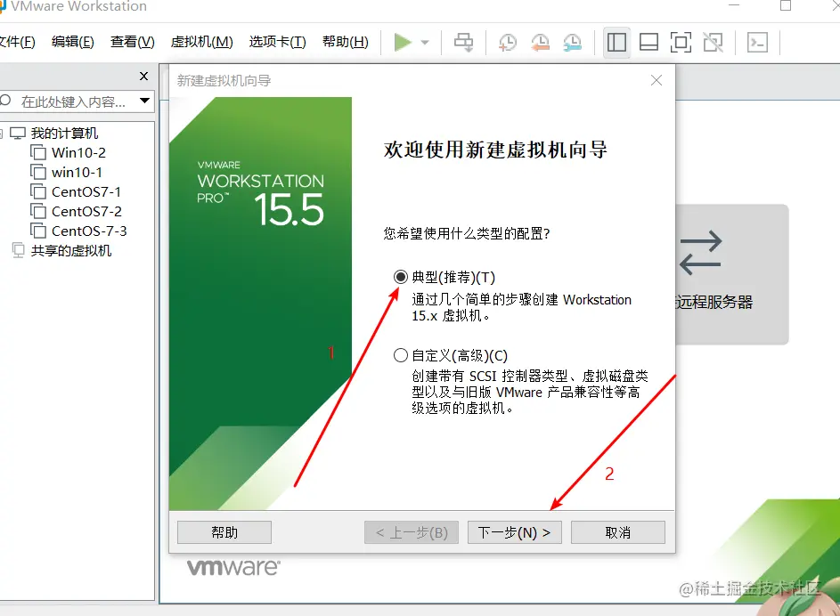Open the search filter dropdown arrow
Image resolution: width=840 pixels, height=616 pixels.
[144, 101]
